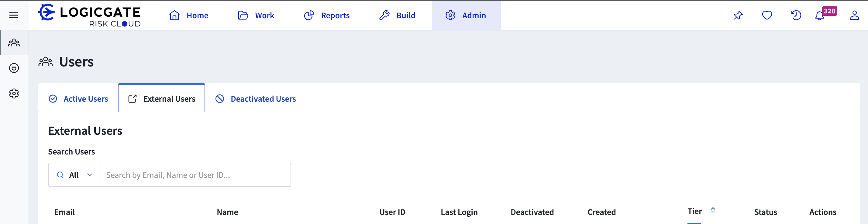Viewport: 868px width, 224px height.
Task: Click the LogicGate Risk Cloud logo
Action: 89,15
